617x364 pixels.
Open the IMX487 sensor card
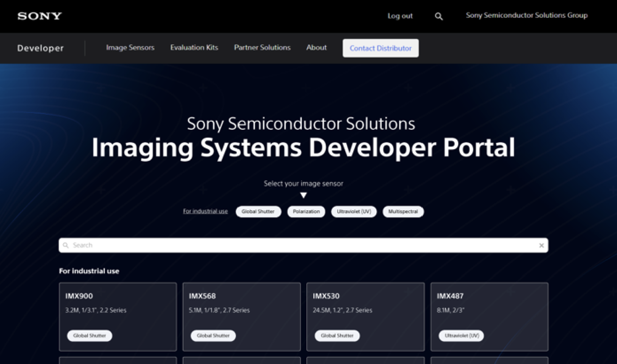(489, 316)
